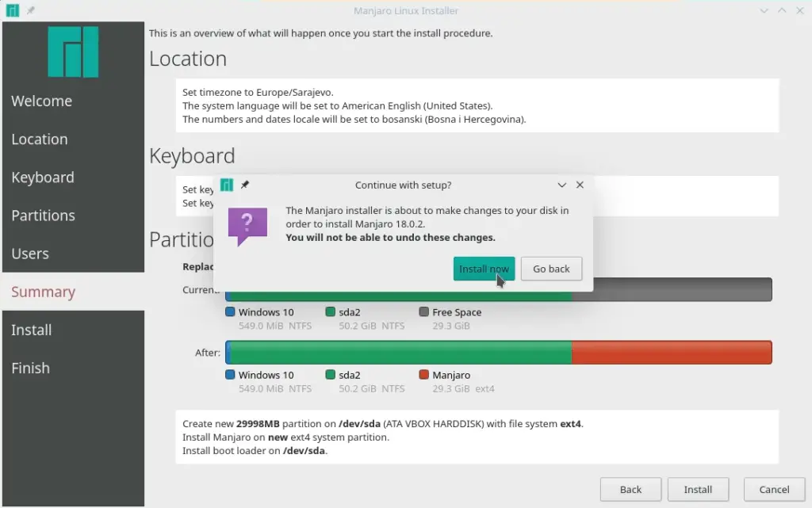Viewport: 812px width, 508px height.
Task: Click 'Set timezone to Europe/Sarajevo.' text
Action: (258, 92)
